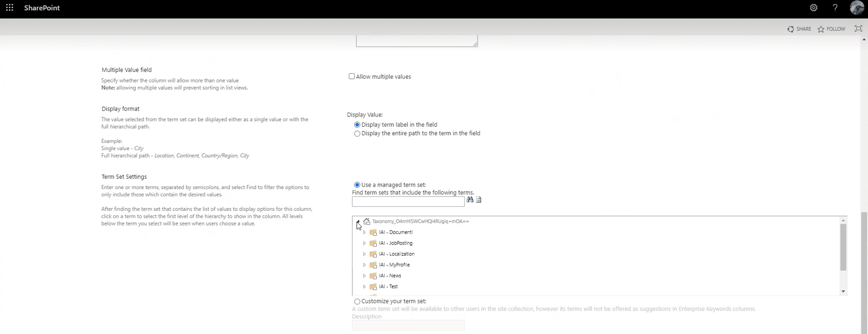Click the help question mark icon
This screenshot has height=334, width=868.
(x=835, y=8)
